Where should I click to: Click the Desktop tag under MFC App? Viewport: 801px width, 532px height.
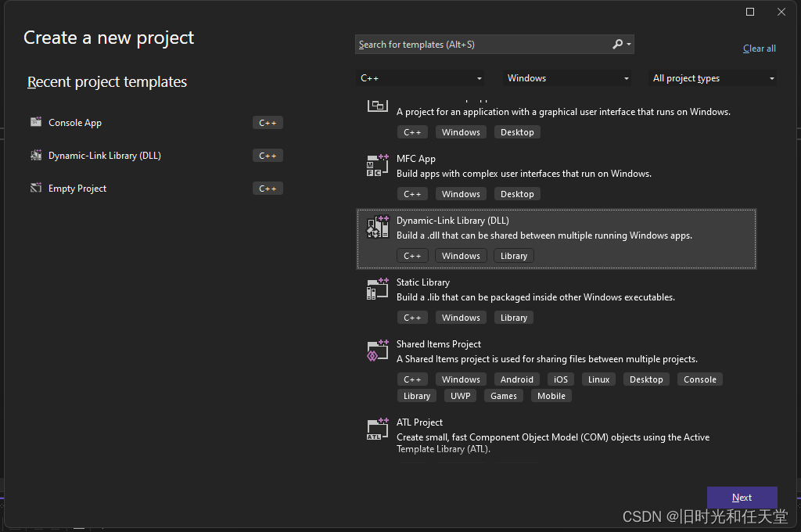517,194
